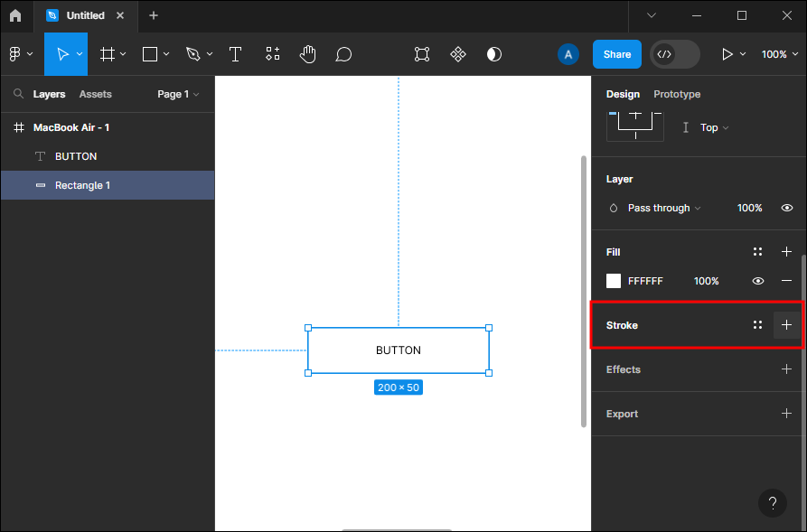Select the Text tool in toolbar

[235, 54]
